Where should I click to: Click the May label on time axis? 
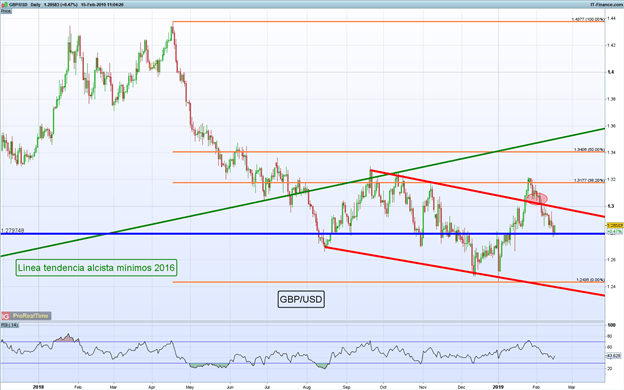tap(189, 386)
